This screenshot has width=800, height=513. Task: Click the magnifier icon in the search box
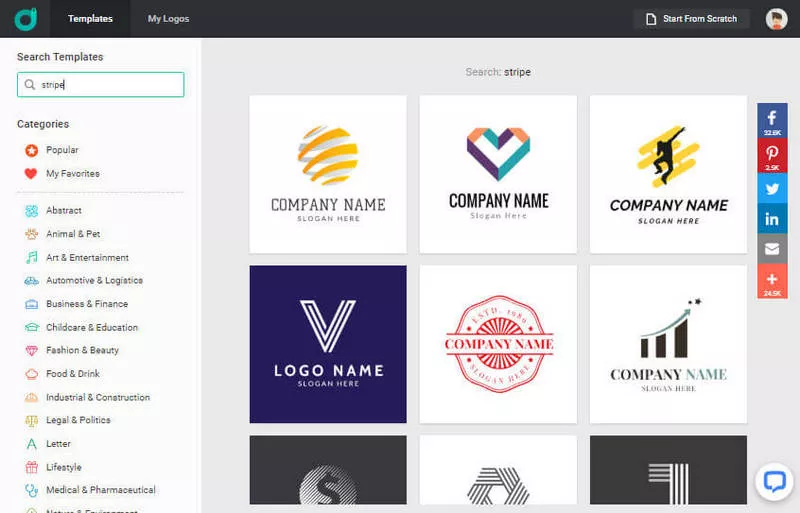click(x=30, y=84)
